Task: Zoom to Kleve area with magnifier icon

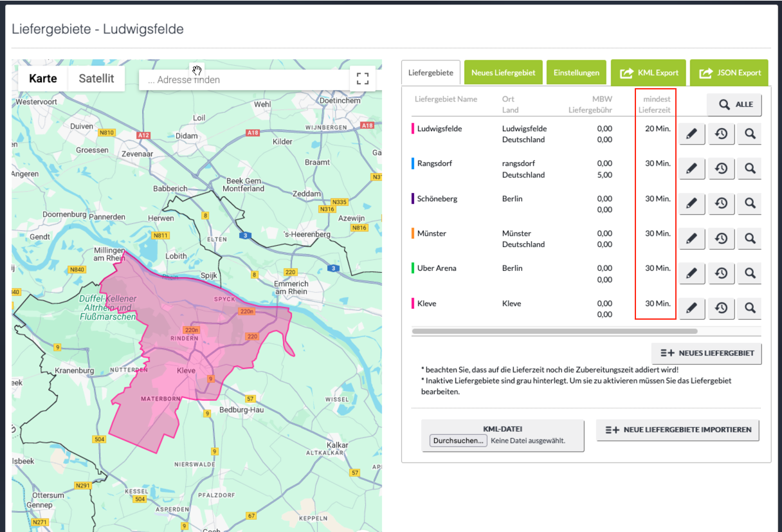Action: point(749,308)
